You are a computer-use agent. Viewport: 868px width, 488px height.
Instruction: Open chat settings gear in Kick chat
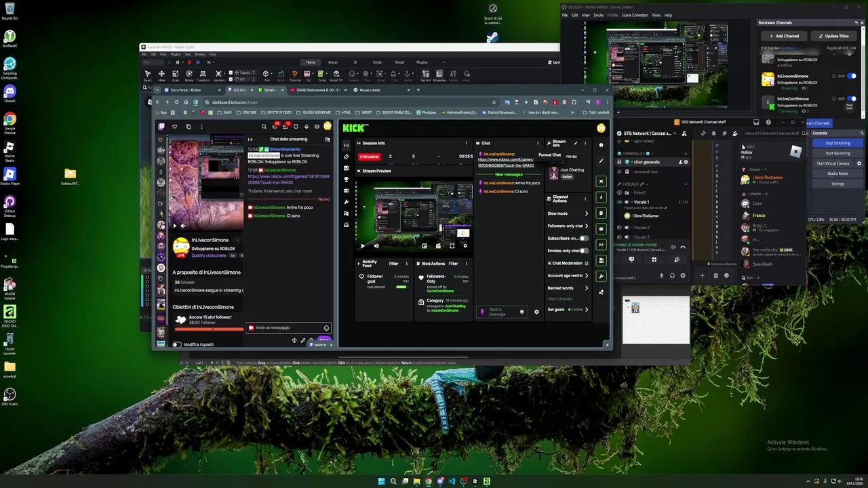(x=536, y=312)
